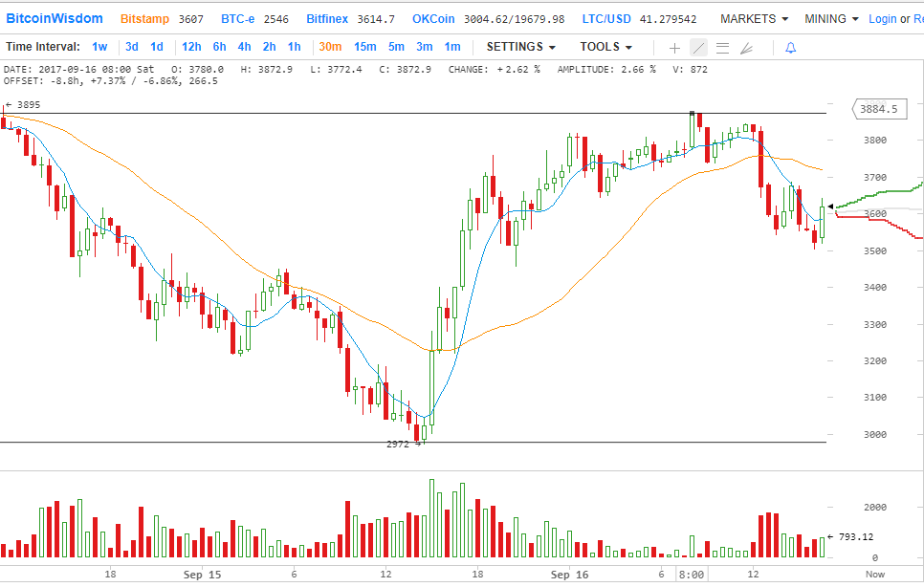Open the TOOLS dropdown menu
924x587 pixels.
pos(605,47)
